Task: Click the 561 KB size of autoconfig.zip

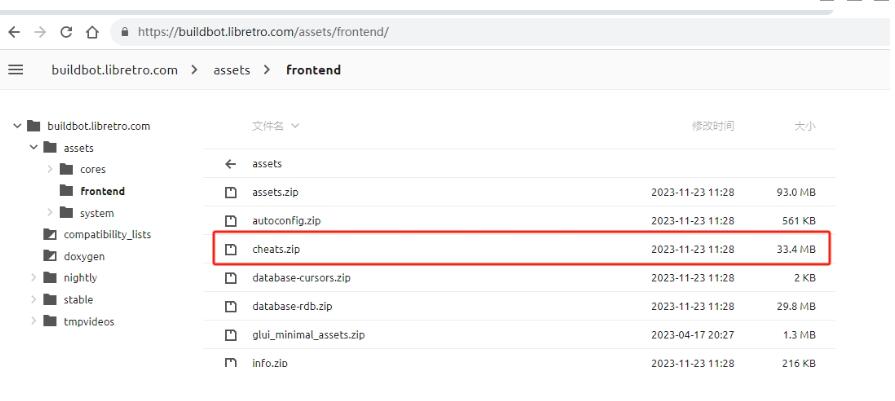Action: (x=799, y=221)
